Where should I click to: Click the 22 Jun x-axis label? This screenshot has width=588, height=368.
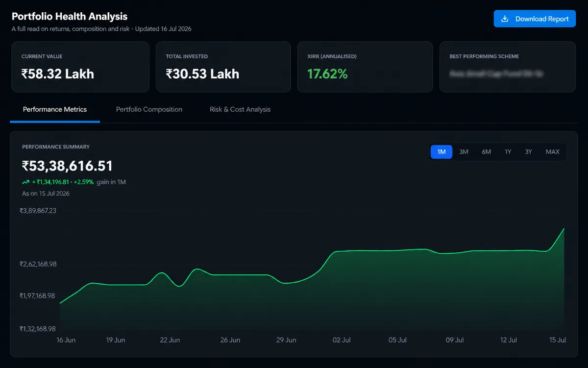(170, 340)
